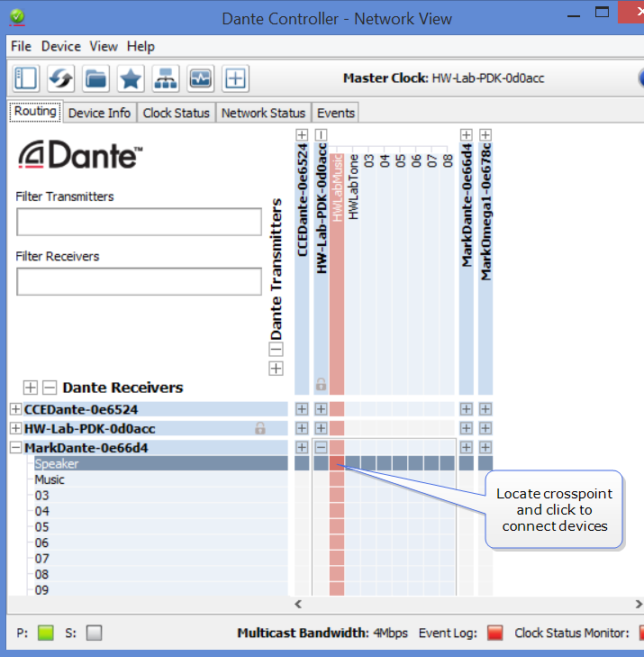This screenshot has height=657, width=644.
Task: Open the network hierarchy toolbar icon
Action: click(165, 78)
